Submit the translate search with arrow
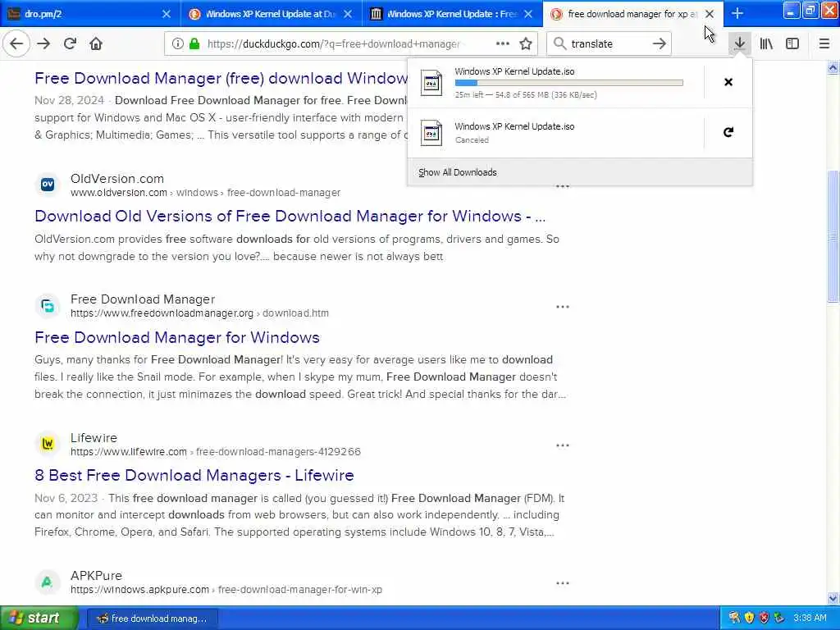This screenshot has width=840, height=630. point(660,44)
